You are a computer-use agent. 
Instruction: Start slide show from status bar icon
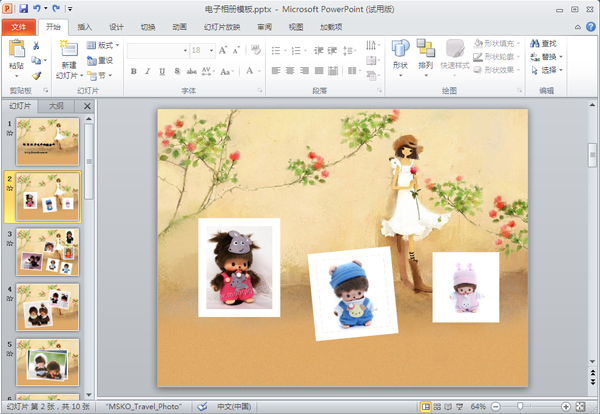(x=460, y=406)
